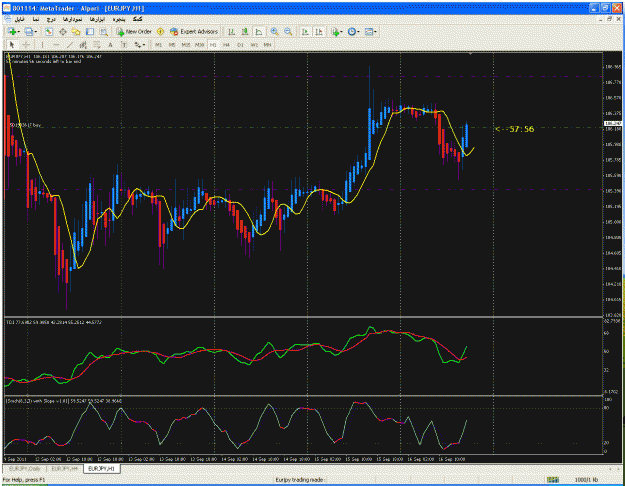Open the New Chart tool
625x486 pixels.
pyautogui.click(x=11, y=31)
